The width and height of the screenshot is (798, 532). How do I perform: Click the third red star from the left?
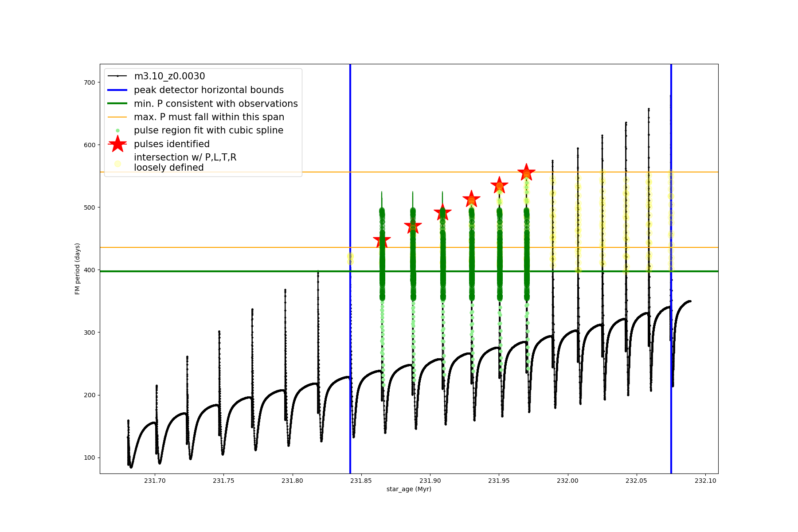442,213
